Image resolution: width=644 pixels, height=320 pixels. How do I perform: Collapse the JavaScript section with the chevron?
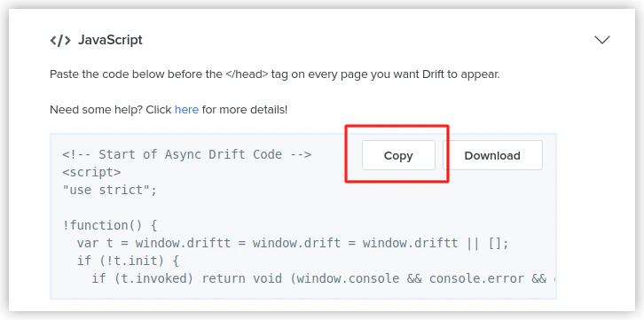click(602, 40)
